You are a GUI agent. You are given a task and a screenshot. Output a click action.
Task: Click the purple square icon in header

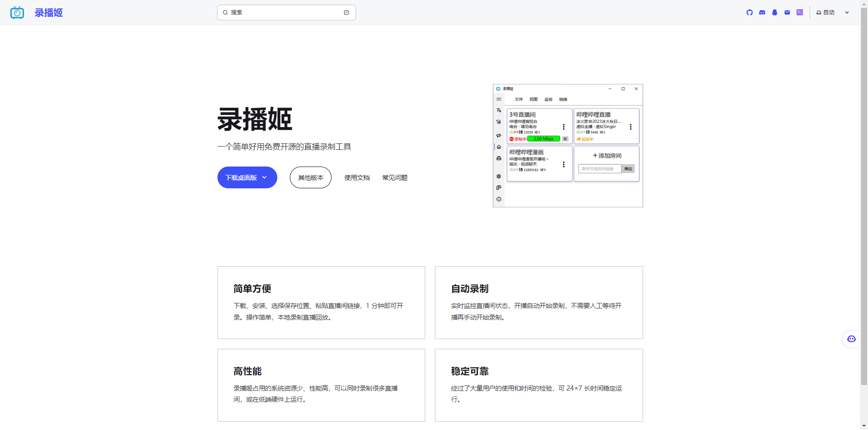[x=800, y=13]
